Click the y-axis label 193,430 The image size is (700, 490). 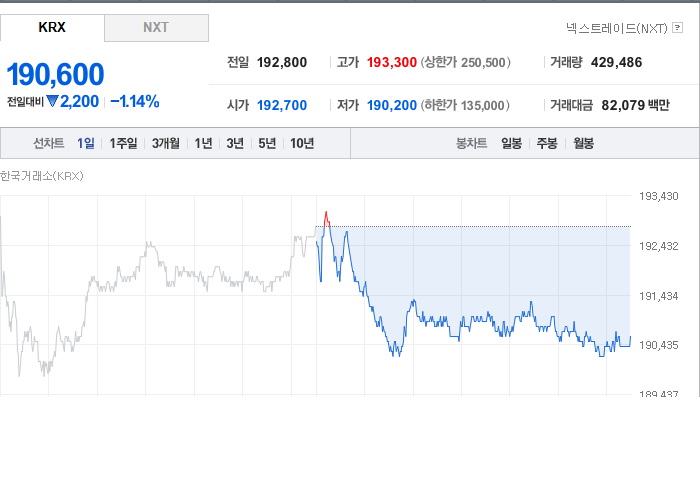click(658, 196)
